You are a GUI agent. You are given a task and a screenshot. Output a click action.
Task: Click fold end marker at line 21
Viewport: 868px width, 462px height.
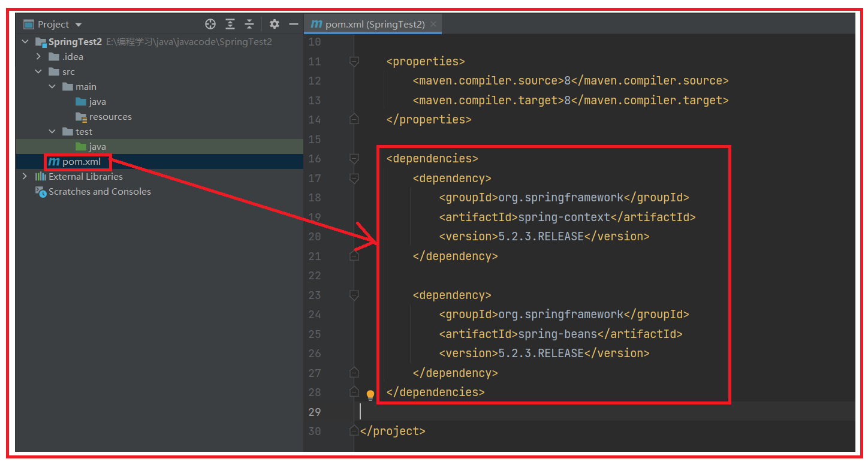pyautogui.click(x=354, y=256)
